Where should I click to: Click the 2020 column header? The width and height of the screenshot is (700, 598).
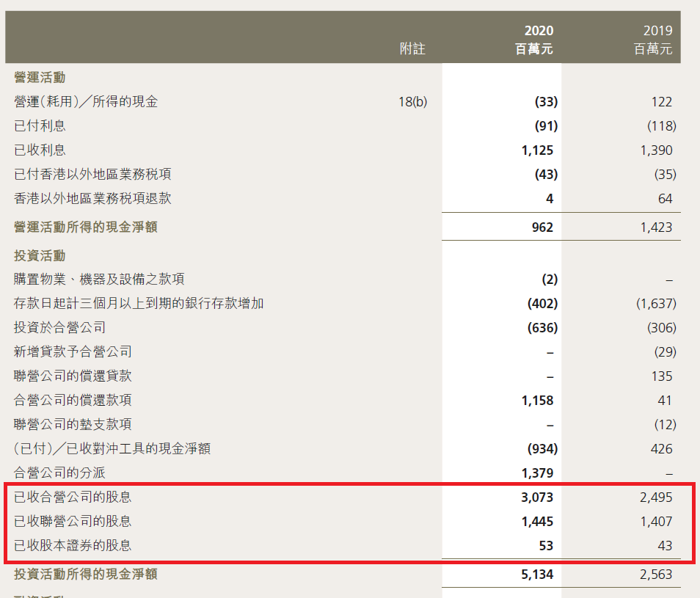tap(539, 30)
